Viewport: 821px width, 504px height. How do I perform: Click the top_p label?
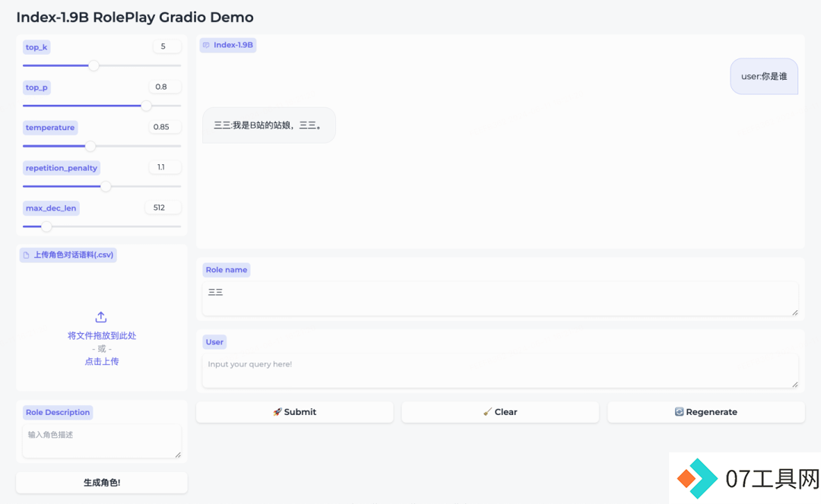click(36, 87)
